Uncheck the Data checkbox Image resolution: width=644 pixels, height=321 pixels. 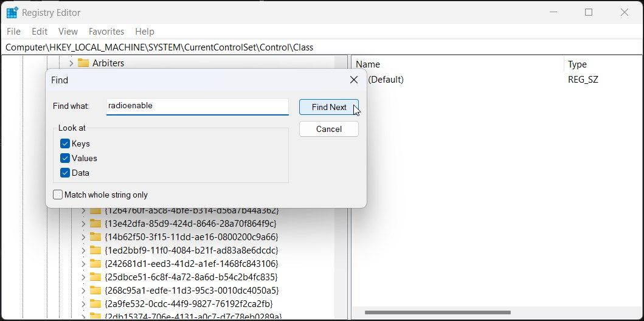pos(65,173)
